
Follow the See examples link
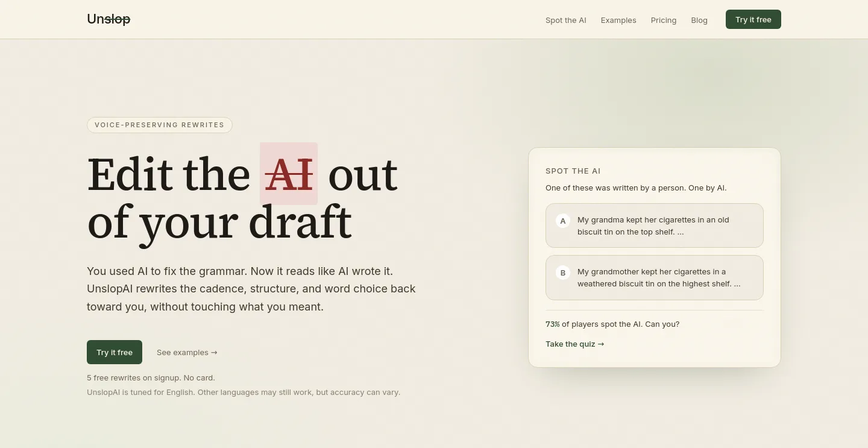point(187,352)
